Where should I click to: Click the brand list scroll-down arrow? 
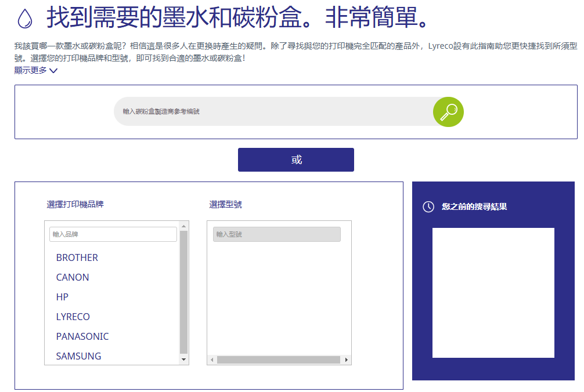tap(183, 360)
